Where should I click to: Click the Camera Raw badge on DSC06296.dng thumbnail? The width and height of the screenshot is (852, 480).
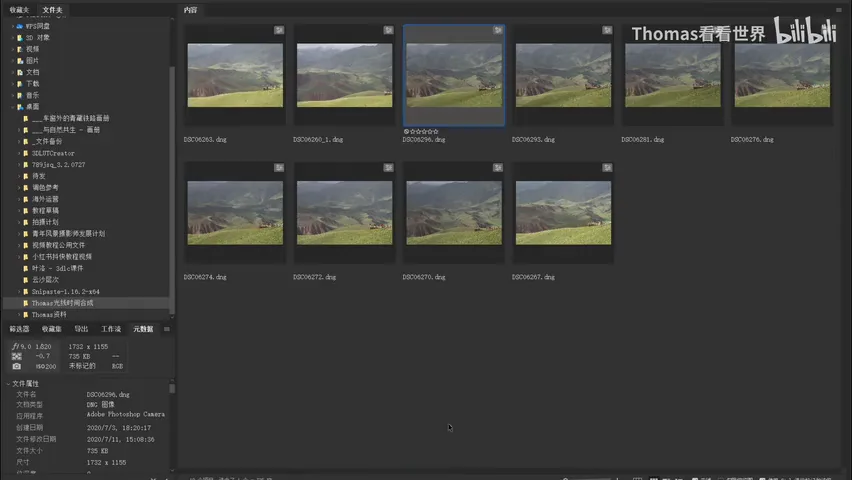click(x=498, y=30)
